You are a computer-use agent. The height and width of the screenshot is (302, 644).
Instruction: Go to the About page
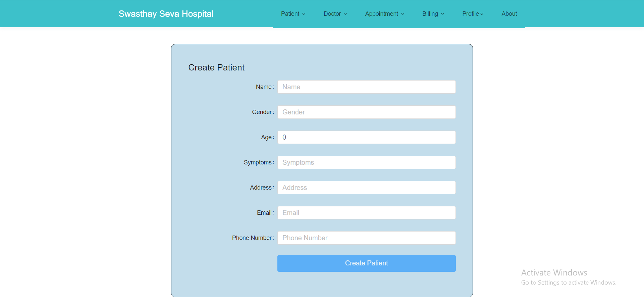click(x=509, y=14)
